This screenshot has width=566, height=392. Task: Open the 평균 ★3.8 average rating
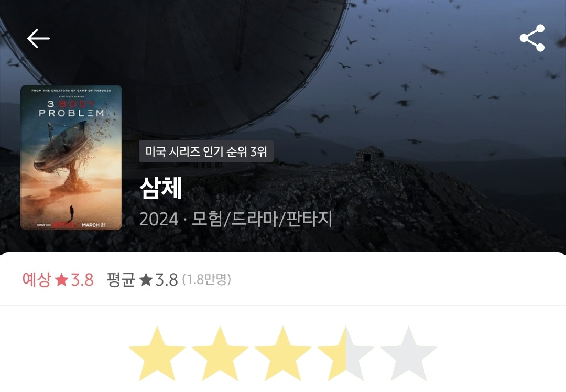(x=142, y=280)
